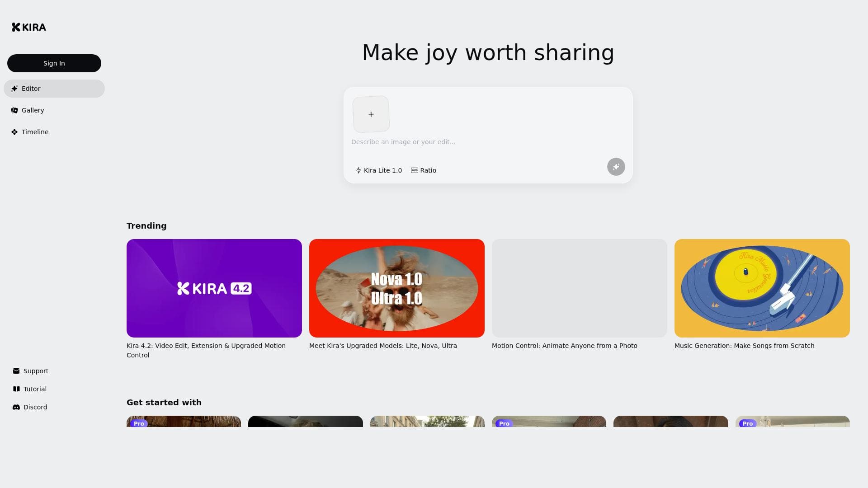
Task: Click the Editor sparkle icon
Action: coord(14,89)
